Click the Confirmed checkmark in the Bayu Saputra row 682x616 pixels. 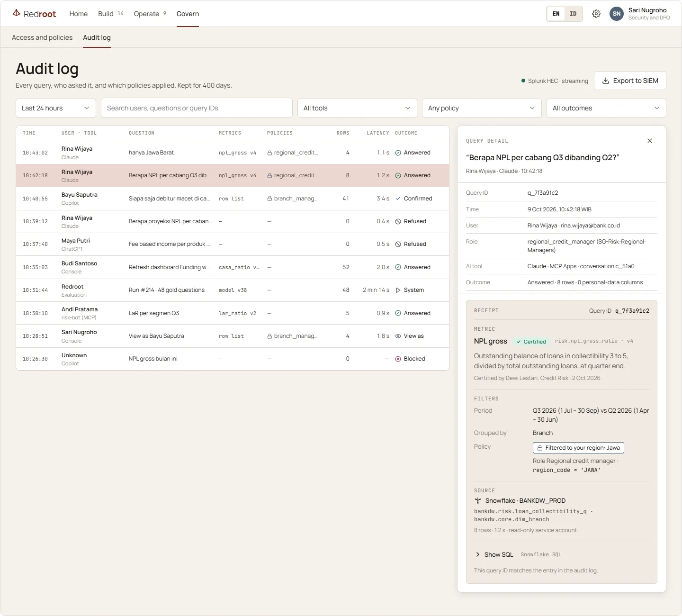point(398,199)
